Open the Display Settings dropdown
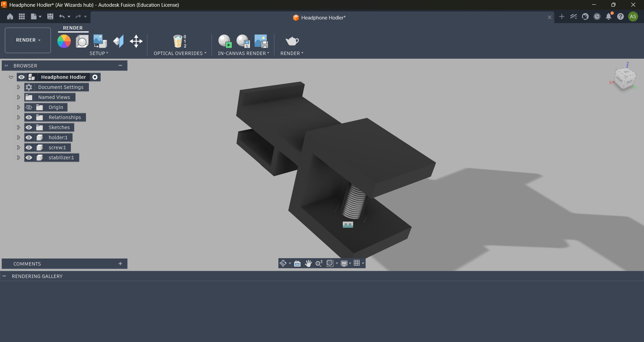This screenshot has height=342, width=644. click(x=345, y=263)
